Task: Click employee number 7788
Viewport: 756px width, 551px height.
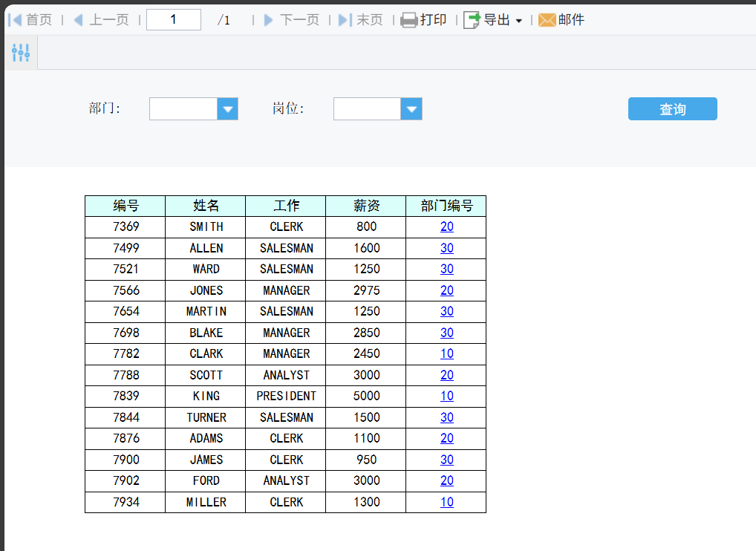Action: [126, 375]
